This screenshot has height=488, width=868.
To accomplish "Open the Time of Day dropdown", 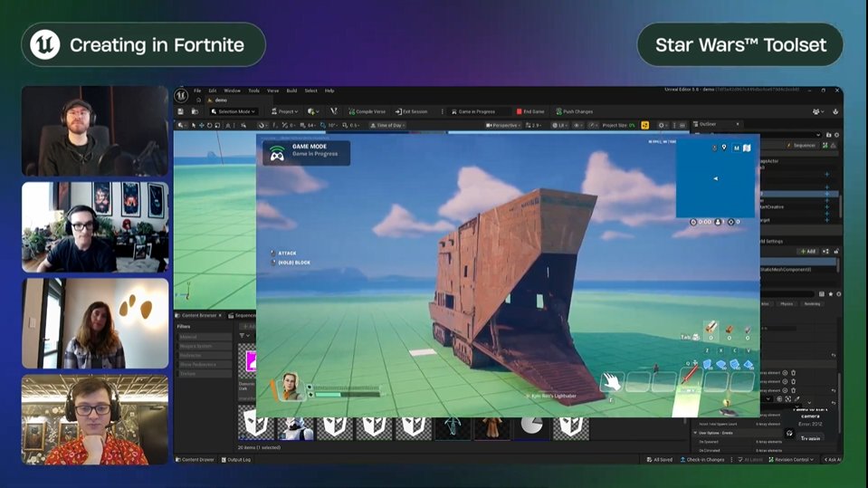I will click(x=387, y=125).
